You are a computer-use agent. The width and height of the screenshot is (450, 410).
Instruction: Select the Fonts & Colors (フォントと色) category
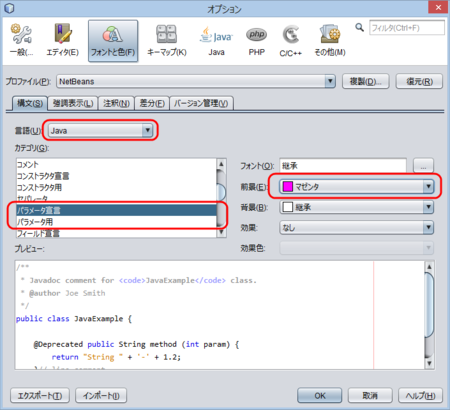point(113,40)
